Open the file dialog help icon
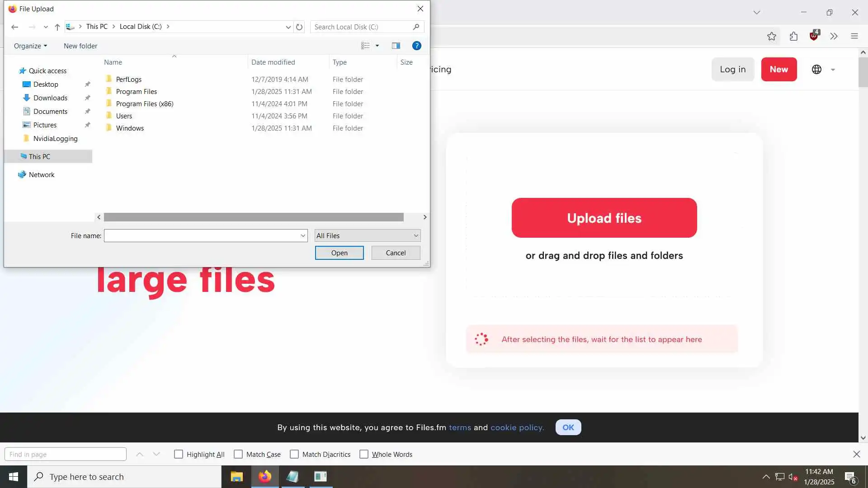Viewport: 868px width, 488px height. 417,46
